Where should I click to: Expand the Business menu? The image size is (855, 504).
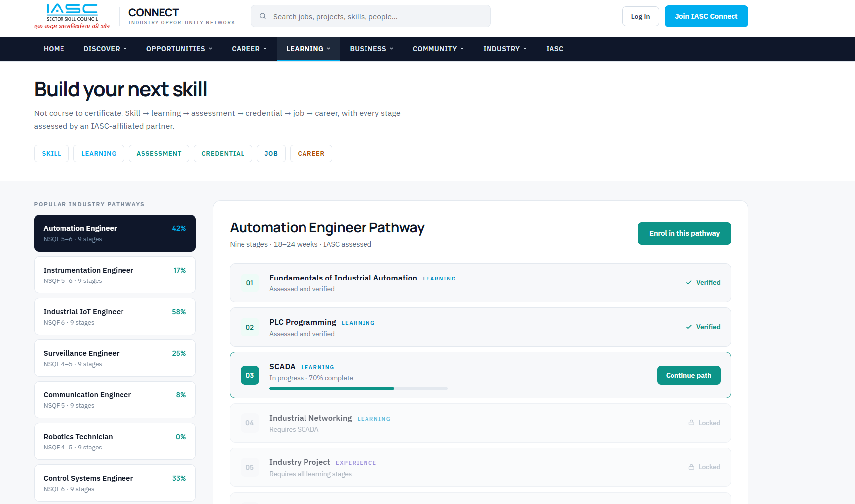[371, 49]
